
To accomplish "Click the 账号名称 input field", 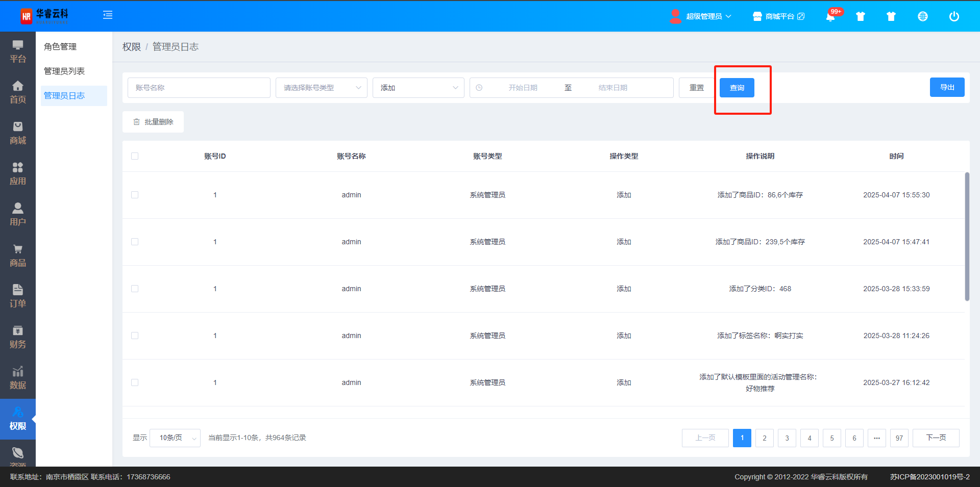I will pos(199,88).
